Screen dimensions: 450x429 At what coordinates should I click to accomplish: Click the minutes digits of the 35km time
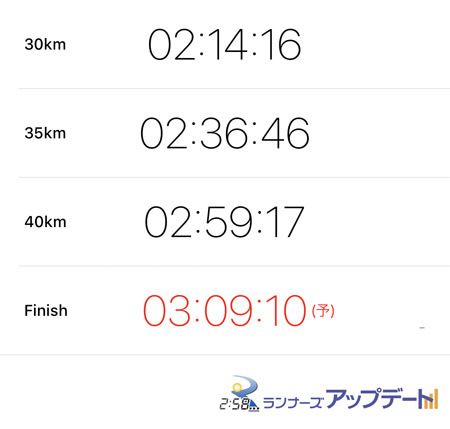[x=224, y=133]
